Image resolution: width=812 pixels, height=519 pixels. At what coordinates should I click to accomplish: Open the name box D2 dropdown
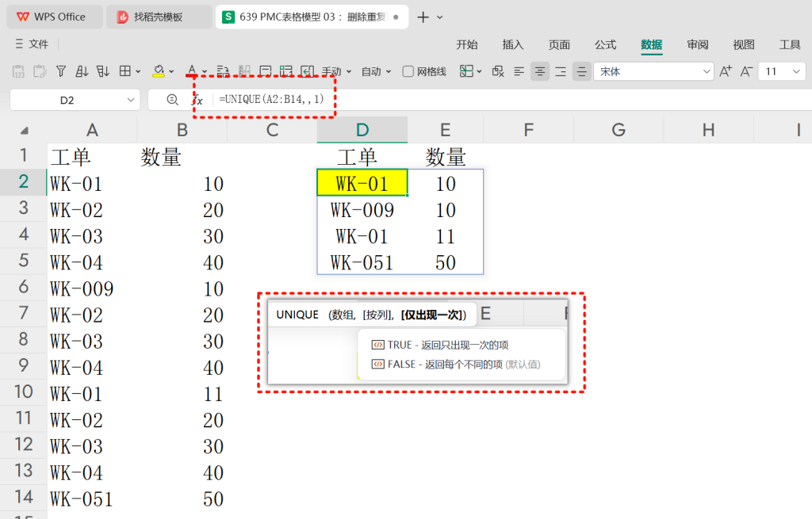[x=131, y=100]
